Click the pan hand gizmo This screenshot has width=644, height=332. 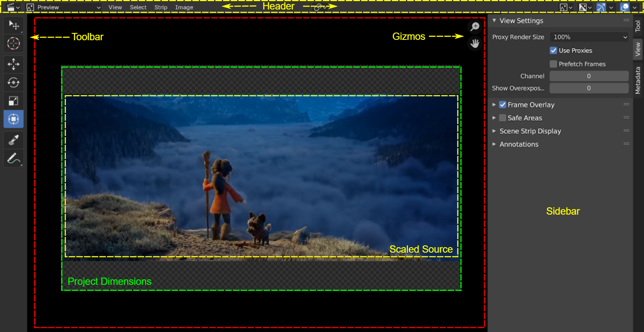pos(475,44)
